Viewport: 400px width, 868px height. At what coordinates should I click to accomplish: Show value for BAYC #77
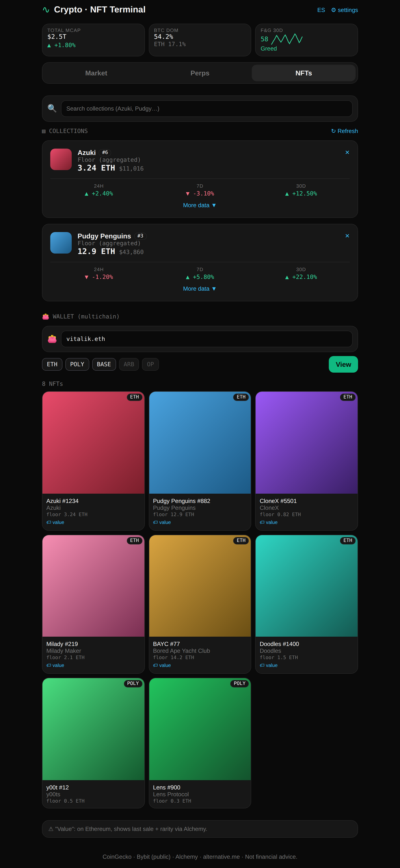coord(162,665)
